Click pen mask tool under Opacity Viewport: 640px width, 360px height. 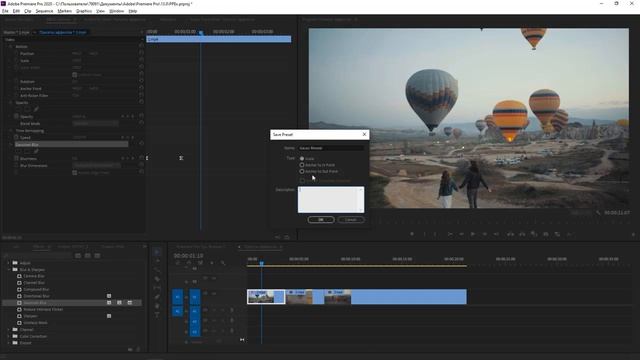[36, 109]
